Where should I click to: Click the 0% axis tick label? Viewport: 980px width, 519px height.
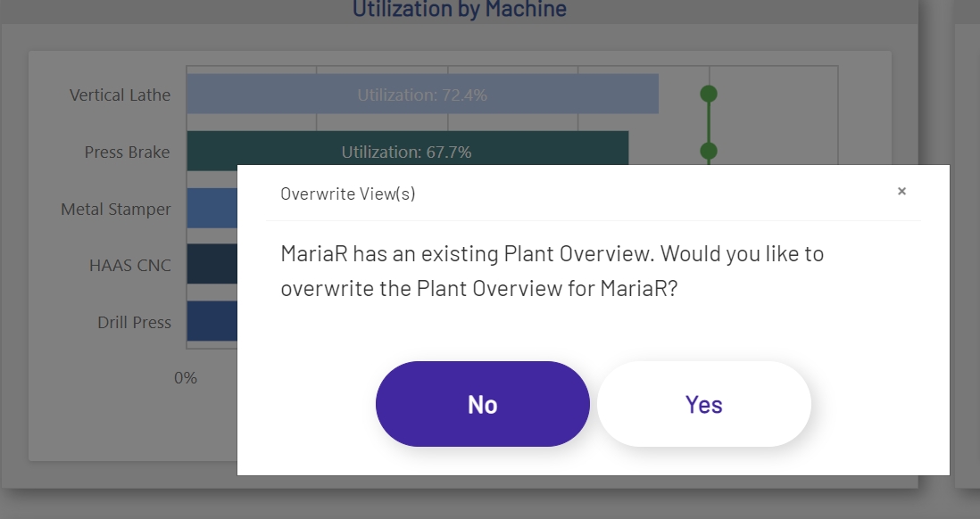(x=186, y=378)
